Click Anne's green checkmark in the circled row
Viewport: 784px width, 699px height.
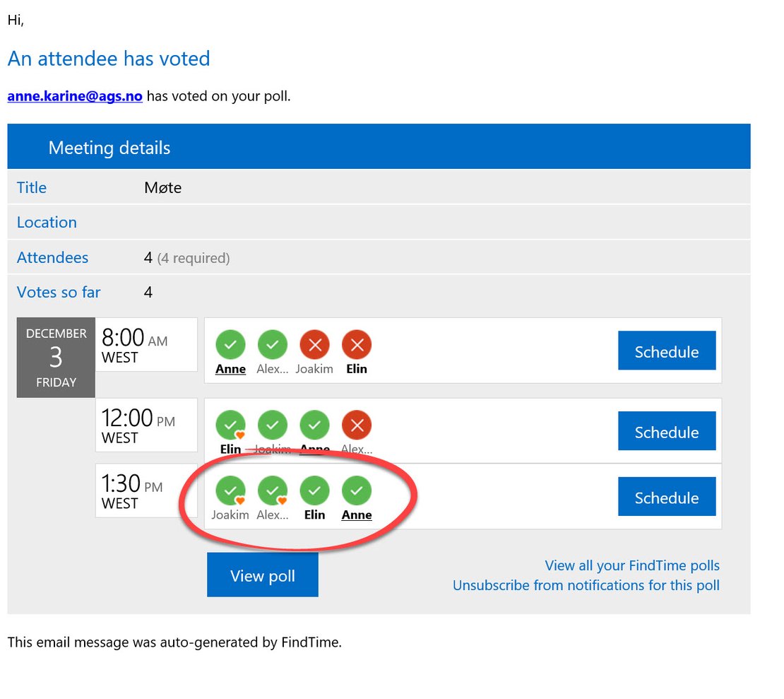(x=357, y=490)
